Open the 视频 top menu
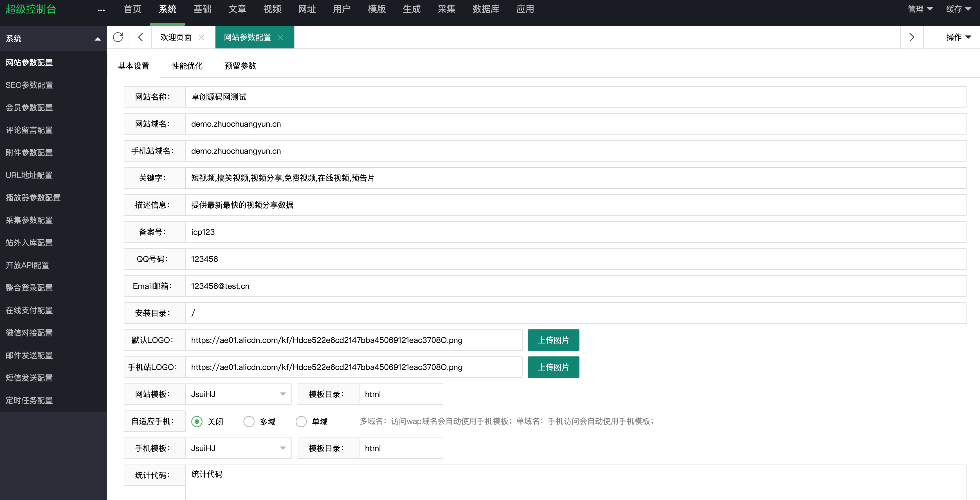The height and width of the screenshot is (500, 980). [x=272, y=9]
